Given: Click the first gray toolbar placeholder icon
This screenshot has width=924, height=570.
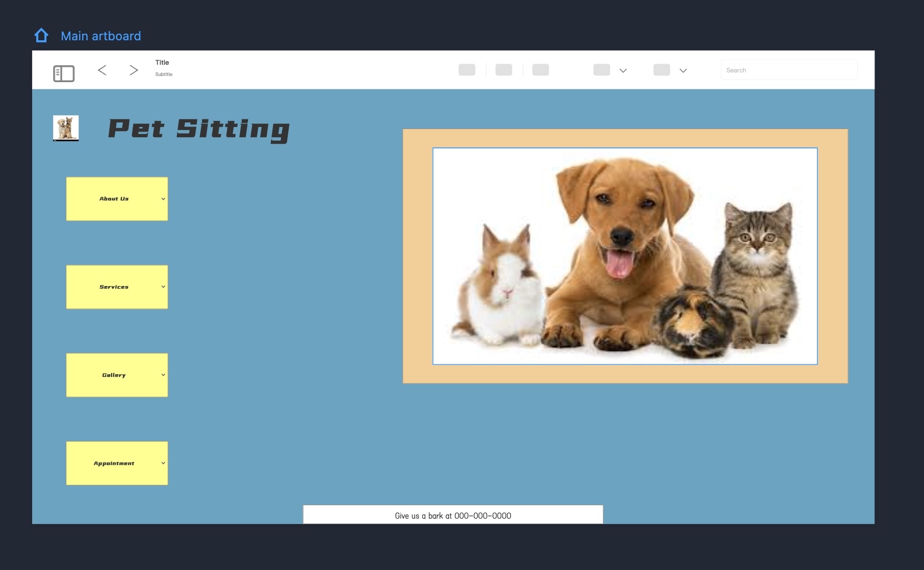Looking at the screenshot, I should pyautogui.click(x=467, y=70).
